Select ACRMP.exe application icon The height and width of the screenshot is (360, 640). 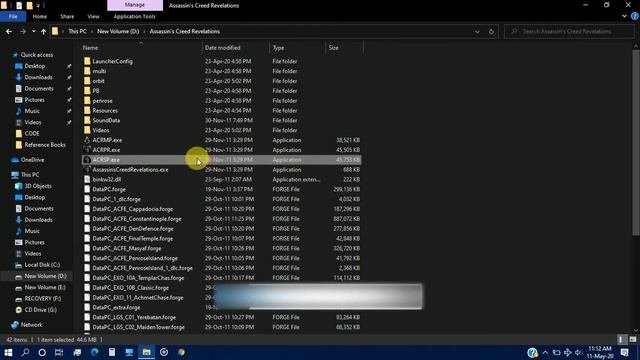click(87, 140)
